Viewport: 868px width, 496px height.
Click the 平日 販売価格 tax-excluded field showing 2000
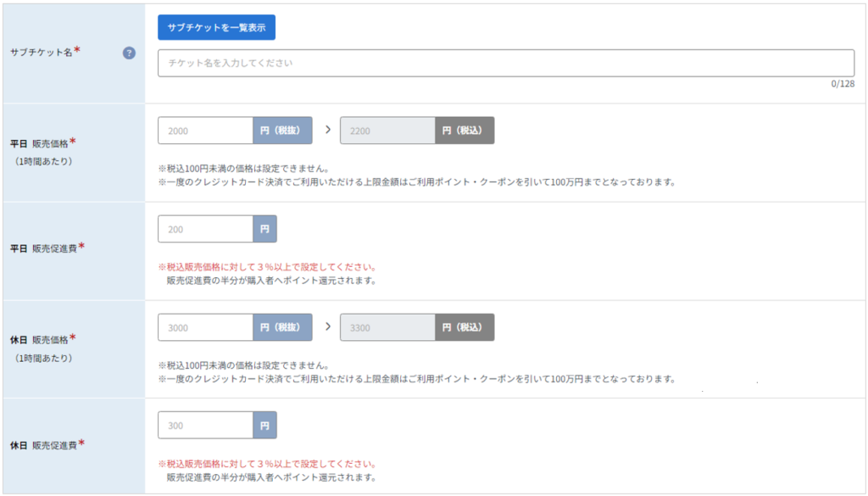(x=205, y=131)
